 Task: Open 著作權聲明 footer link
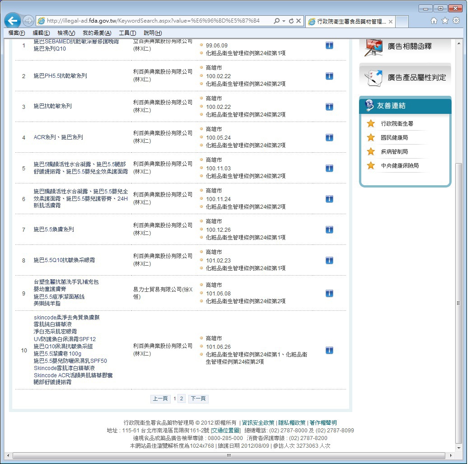(x=323, y=423)
